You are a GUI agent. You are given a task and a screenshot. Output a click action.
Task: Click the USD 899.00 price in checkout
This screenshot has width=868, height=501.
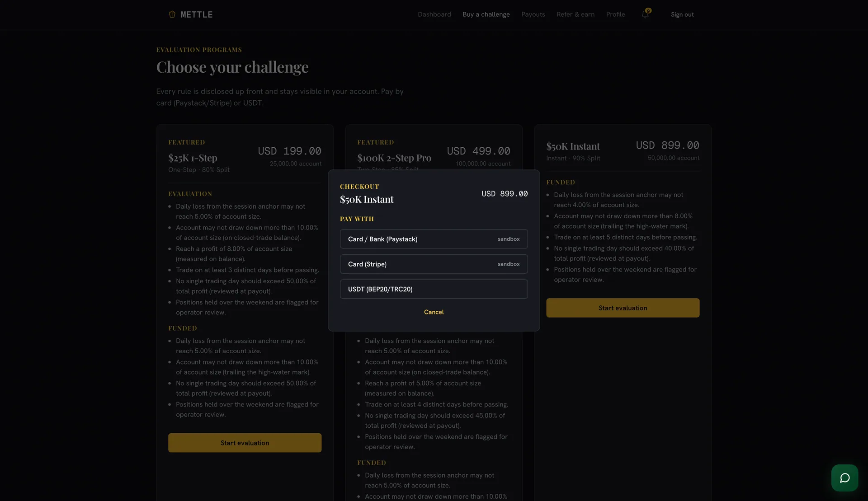point(505,194)
